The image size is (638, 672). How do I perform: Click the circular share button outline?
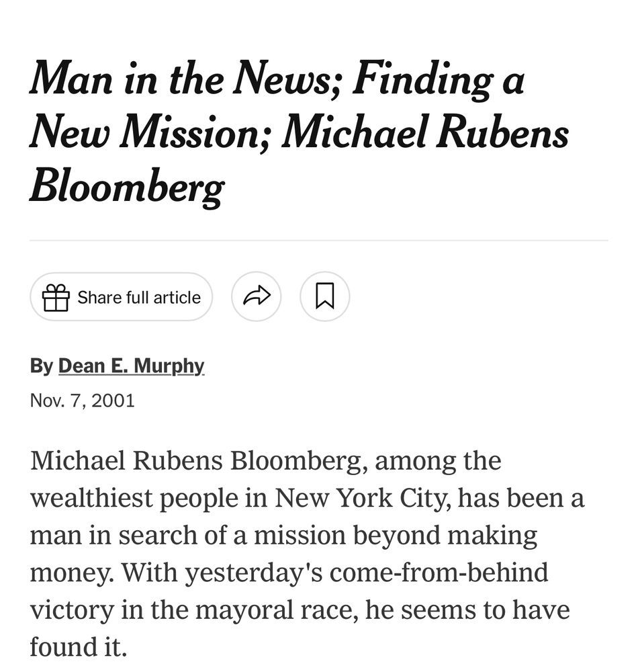click(256, 296)
